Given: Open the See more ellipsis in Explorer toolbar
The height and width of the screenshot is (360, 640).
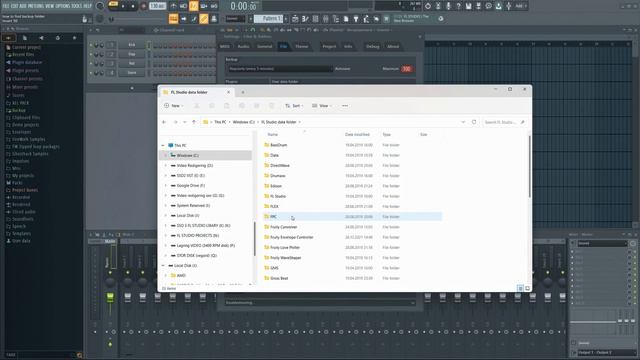Looking at the screenshot, I should pyautogui.click(x=345, y=106).
